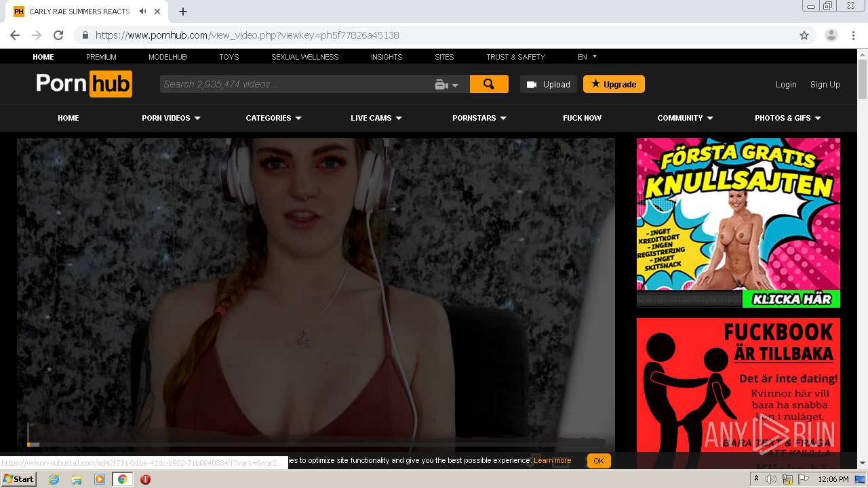This screenshot has height=488, width=868.
Task: Launch the media player from the taskbar
Action: click(x=100, y=479)
